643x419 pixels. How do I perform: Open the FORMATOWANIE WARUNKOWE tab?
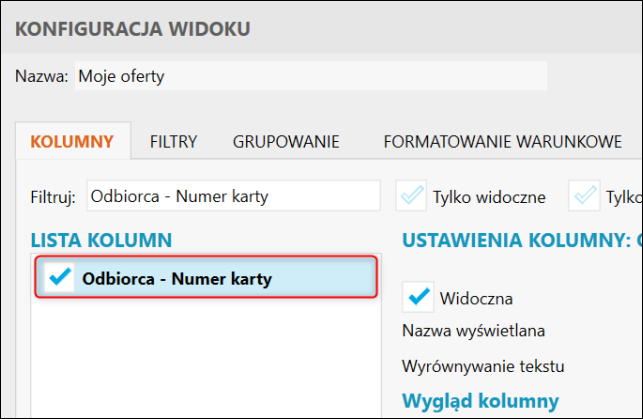503,141
